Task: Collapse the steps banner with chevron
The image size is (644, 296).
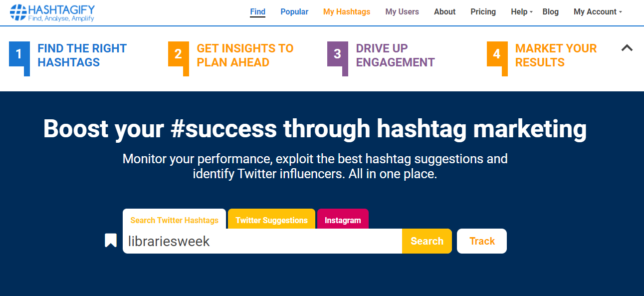Action: tap(627, 48)
